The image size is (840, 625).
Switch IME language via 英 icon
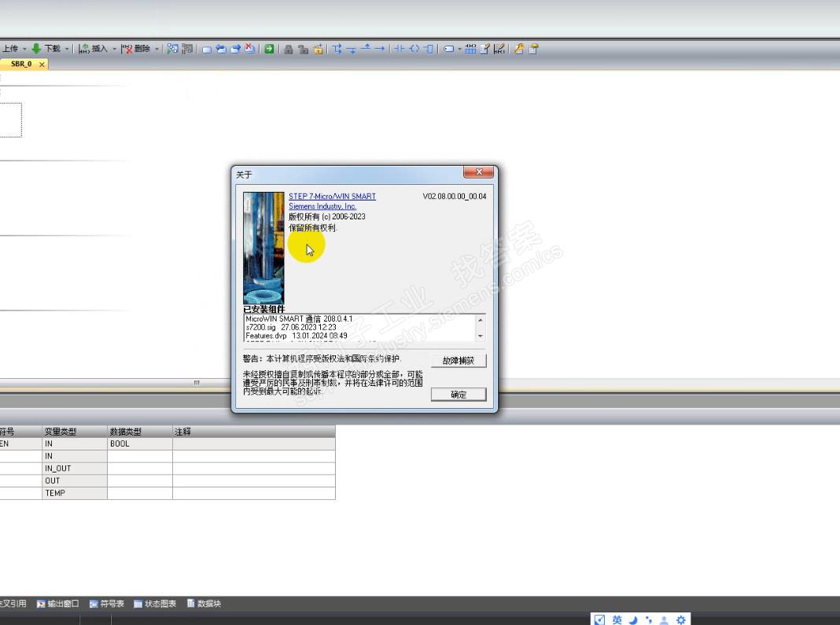pos(617,619)
